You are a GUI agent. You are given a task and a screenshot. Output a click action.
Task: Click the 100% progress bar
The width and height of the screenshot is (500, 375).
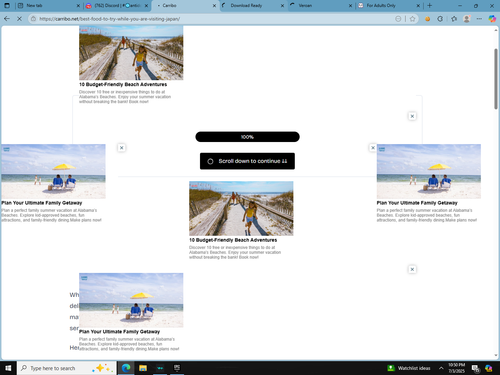coord(247,137)
